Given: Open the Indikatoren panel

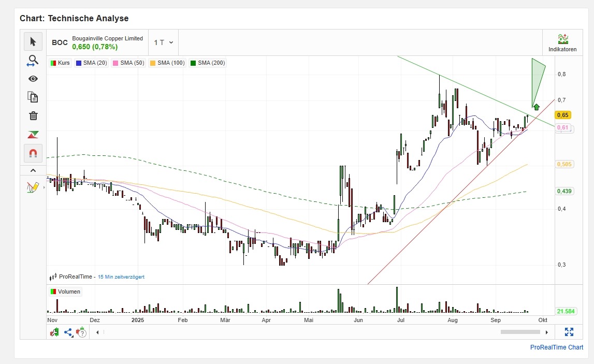Looking at the screenshot, I should point(562,42).
